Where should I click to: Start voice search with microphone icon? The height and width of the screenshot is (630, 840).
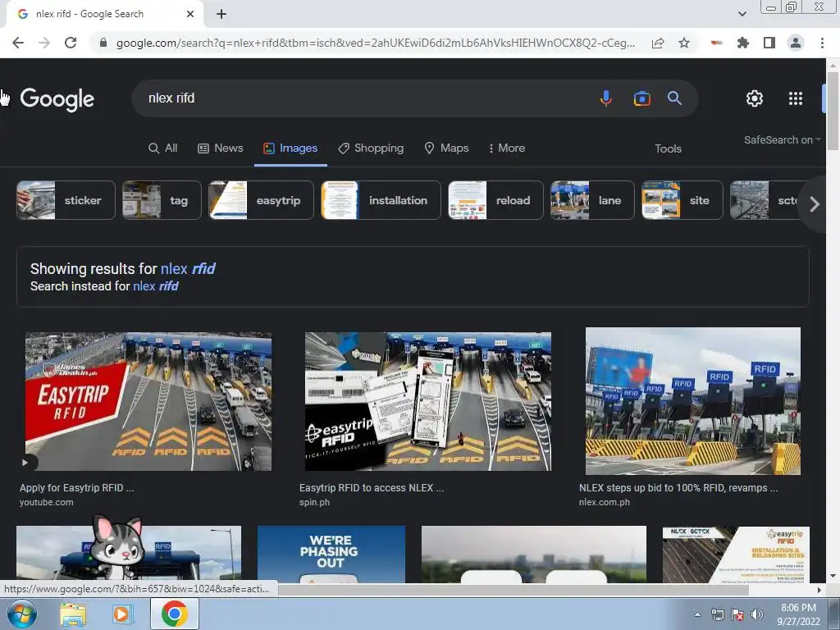click(x=606, y=98)
